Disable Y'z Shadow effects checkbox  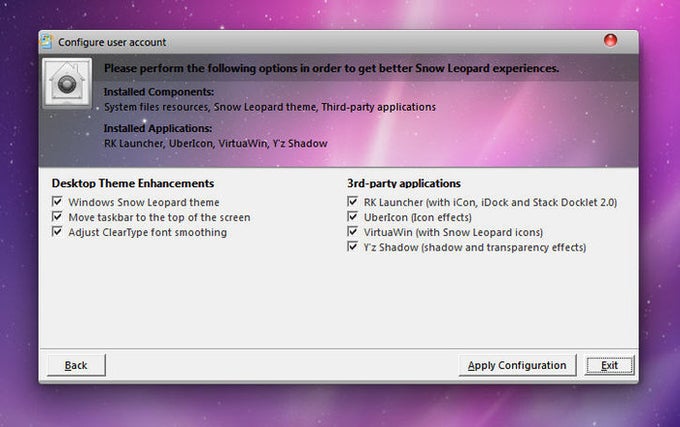point(353,247)
